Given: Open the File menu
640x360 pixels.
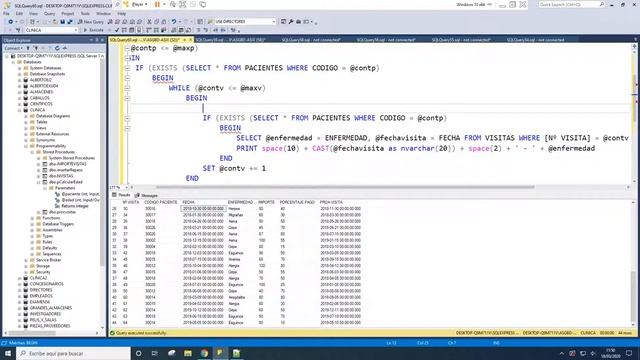Looking at the screenshot, I should tap(7, 13).
